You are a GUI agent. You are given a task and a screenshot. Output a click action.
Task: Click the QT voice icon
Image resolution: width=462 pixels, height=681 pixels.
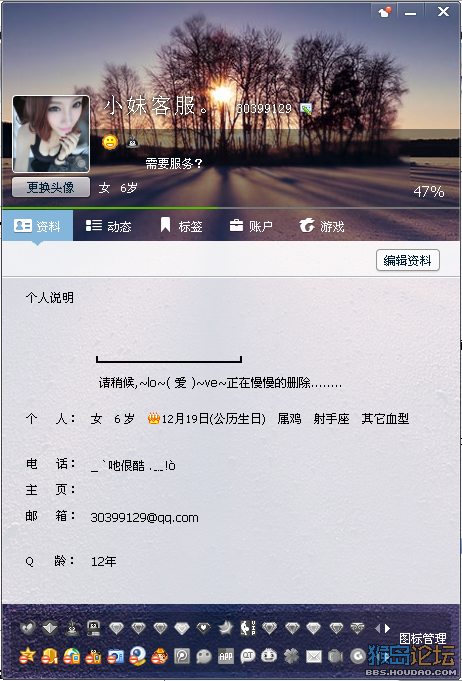248,656
